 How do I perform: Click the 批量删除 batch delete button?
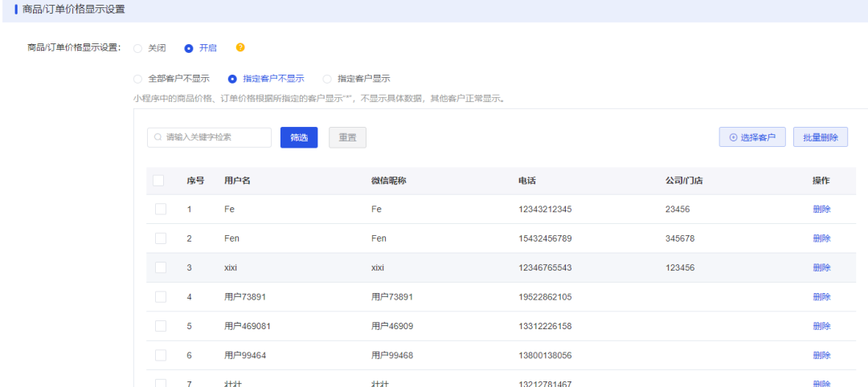(821, 137)
